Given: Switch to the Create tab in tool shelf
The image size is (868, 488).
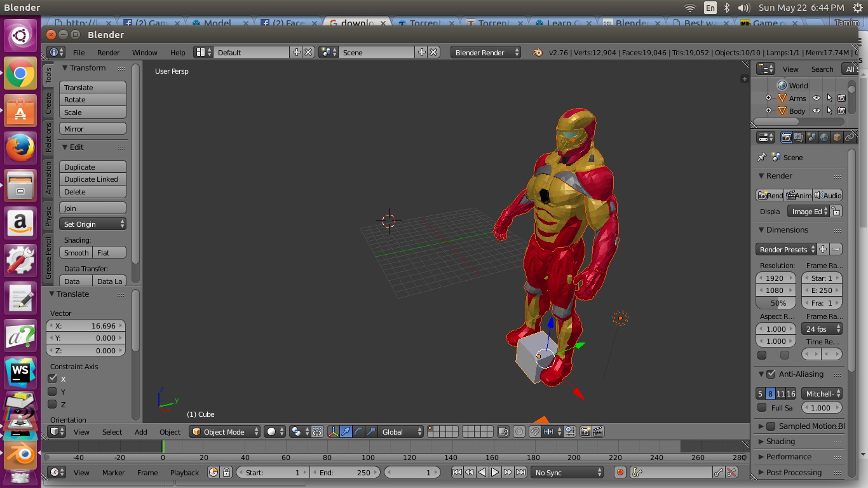Looking at the screenshot, I should coord(48,104).
